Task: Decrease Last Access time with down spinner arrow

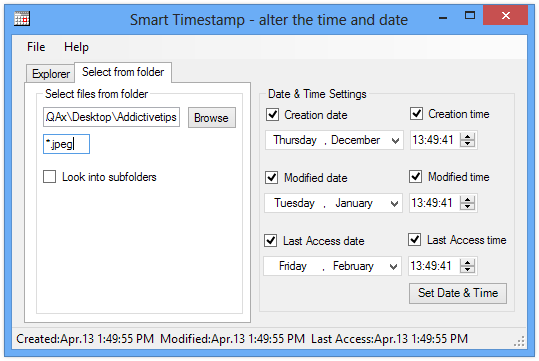Action: coord(467,270)
